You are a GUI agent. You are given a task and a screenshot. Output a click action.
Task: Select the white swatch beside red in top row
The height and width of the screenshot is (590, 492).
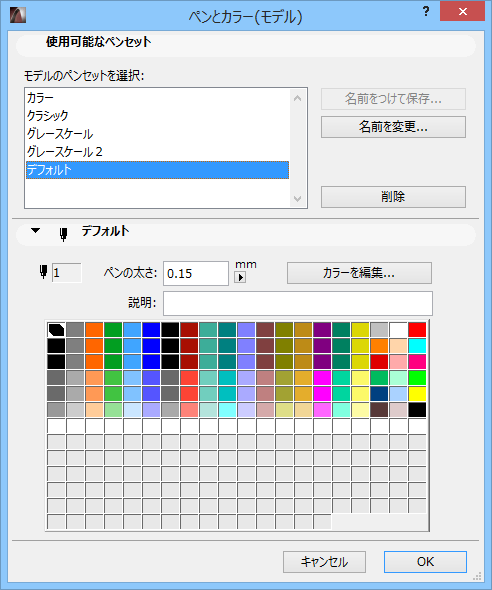(x=398, y=330)
